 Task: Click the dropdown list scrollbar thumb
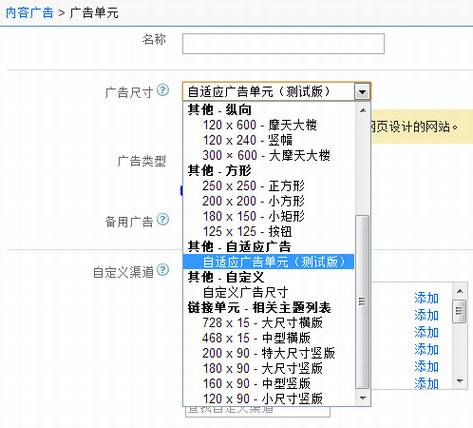[362, 302]
